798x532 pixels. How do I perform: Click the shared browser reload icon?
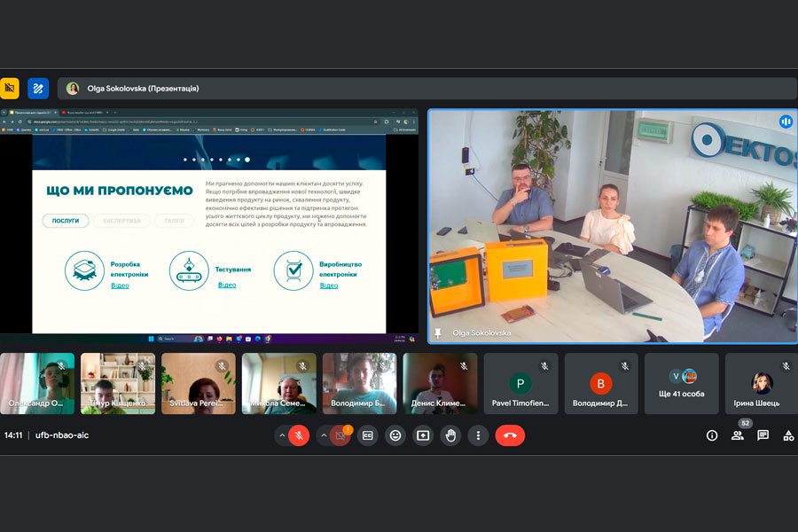click(20, 121)
